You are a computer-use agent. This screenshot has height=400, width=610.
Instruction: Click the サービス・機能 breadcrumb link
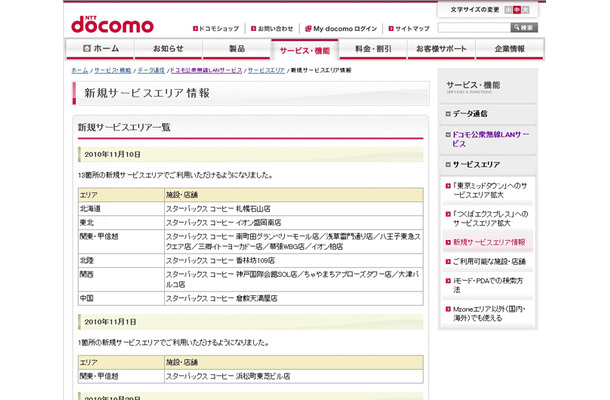coord(113,70)
